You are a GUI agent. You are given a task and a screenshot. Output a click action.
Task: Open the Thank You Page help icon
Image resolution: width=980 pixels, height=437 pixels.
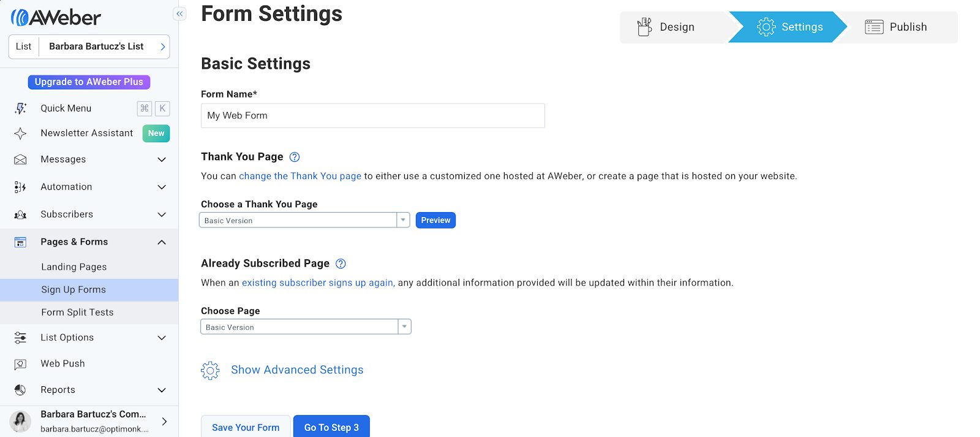click(295, 157)
